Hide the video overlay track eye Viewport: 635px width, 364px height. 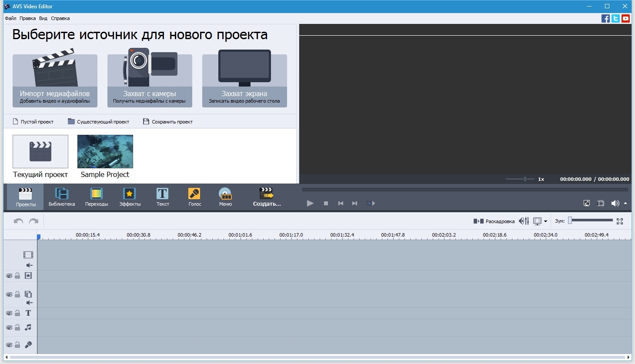tap(9, 294)
